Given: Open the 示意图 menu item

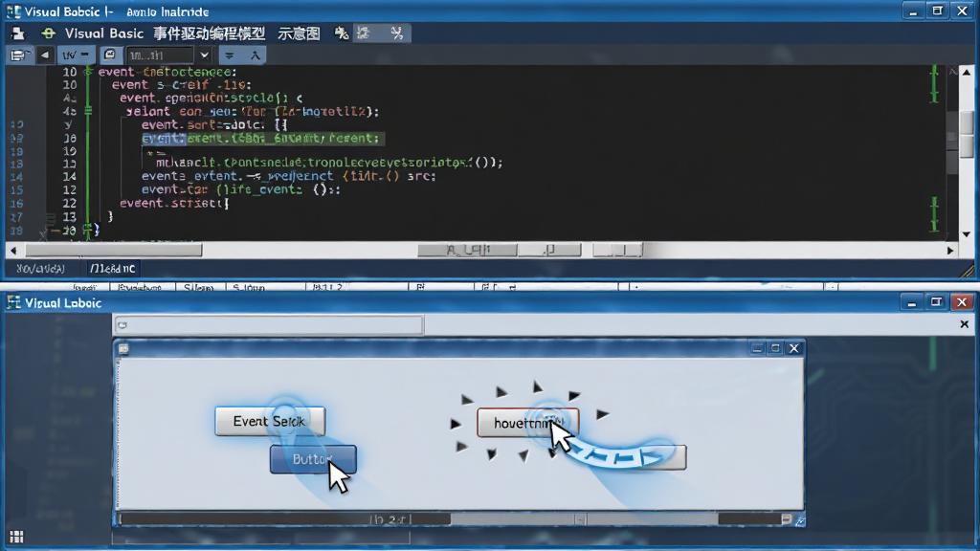Looking at the screenshot, I should coord(299,33).
